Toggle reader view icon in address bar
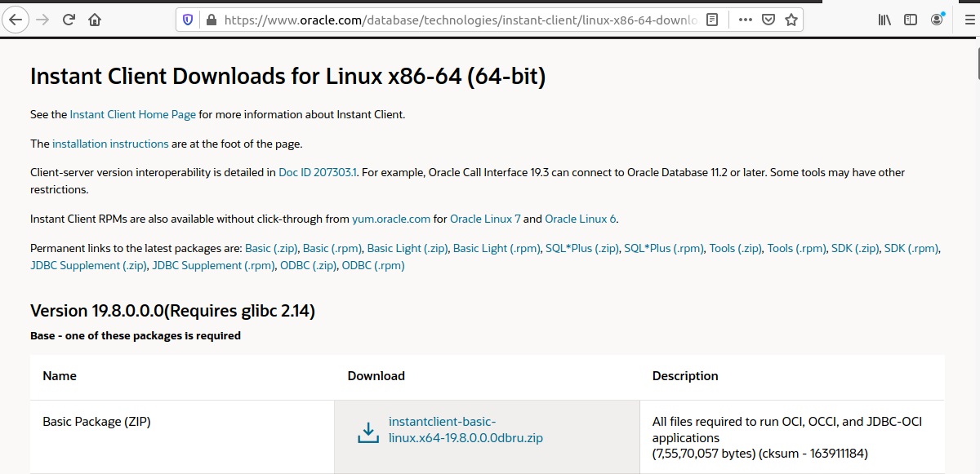 point(712,20)
